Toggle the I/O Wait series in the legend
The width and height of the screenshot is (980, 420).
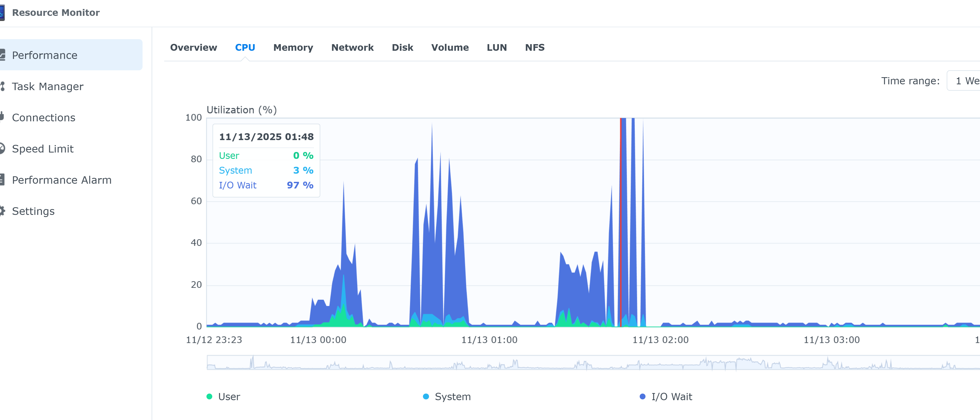pyautogui.click(x=666, y=396)
